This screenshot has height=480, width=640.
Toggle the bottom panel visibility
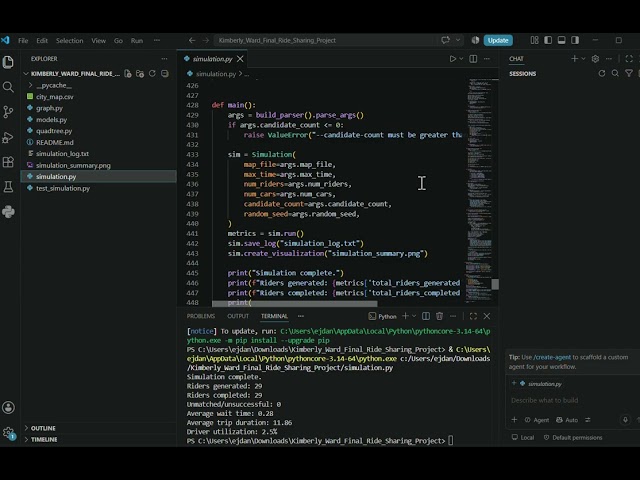pyautogui.click(x=562, y=40)
